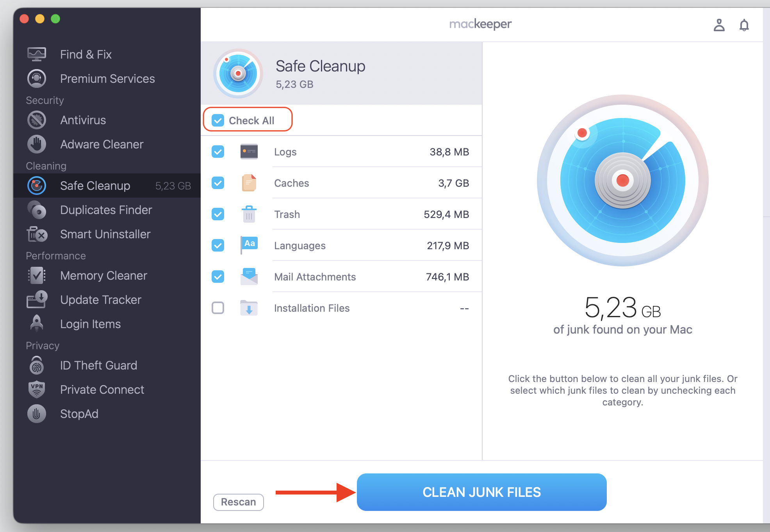Click the Antivirus sidebar icon
Image resolution: width=770 pixels, height=532 pixels.
[x=37, y=120]
